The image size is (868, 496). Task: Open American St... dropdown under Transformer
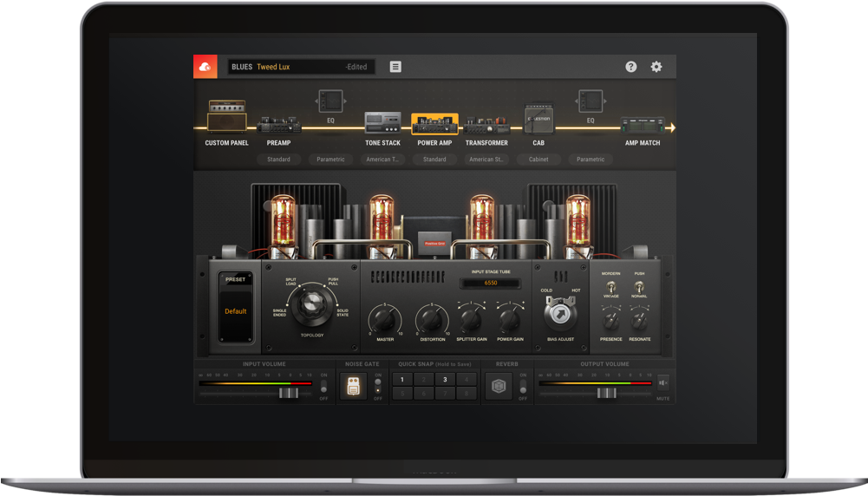click(x=486, y=160)
